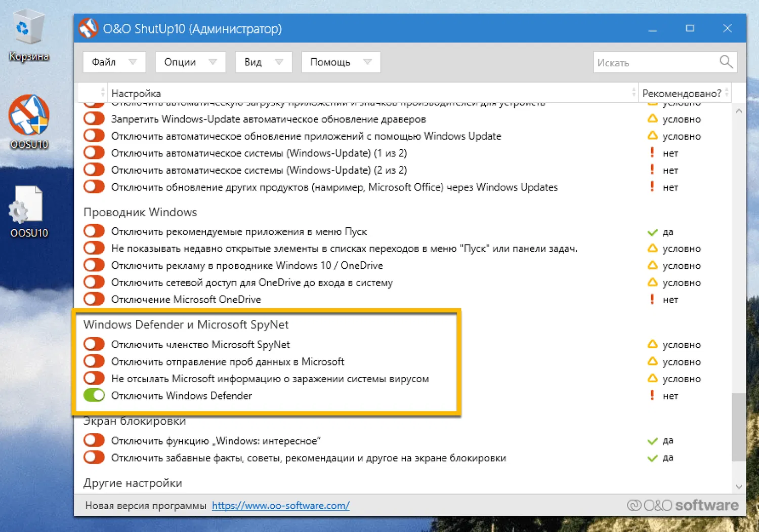Click the O&O software logo in the footer
This screenshot has height=532, width=759.
(x=682, y=505)
